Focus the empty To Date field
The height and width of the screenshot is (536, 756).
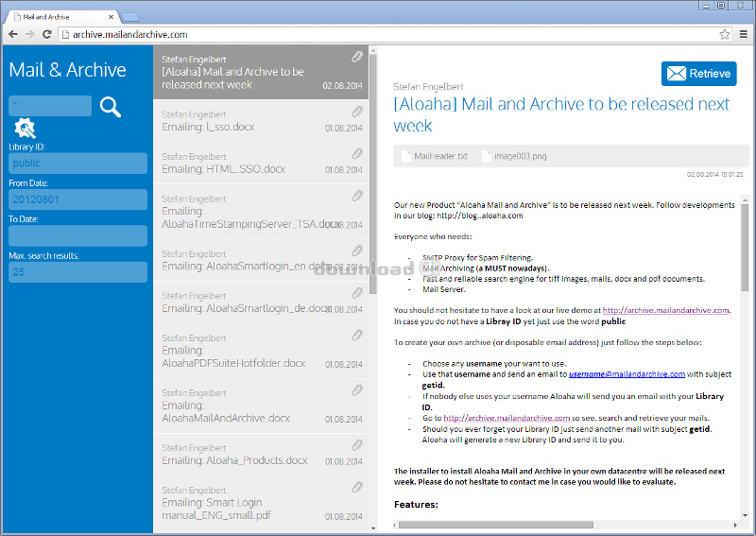point(77,235)
